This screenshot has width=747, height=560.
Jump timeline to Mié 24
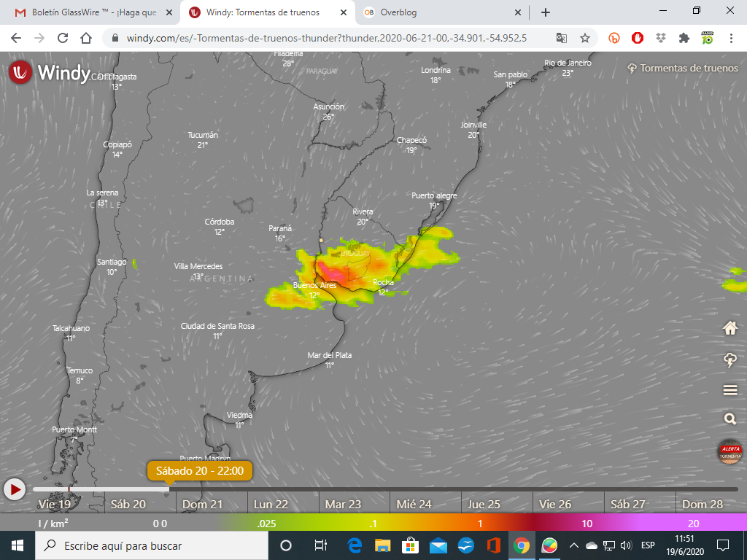[x=414, y=505]
